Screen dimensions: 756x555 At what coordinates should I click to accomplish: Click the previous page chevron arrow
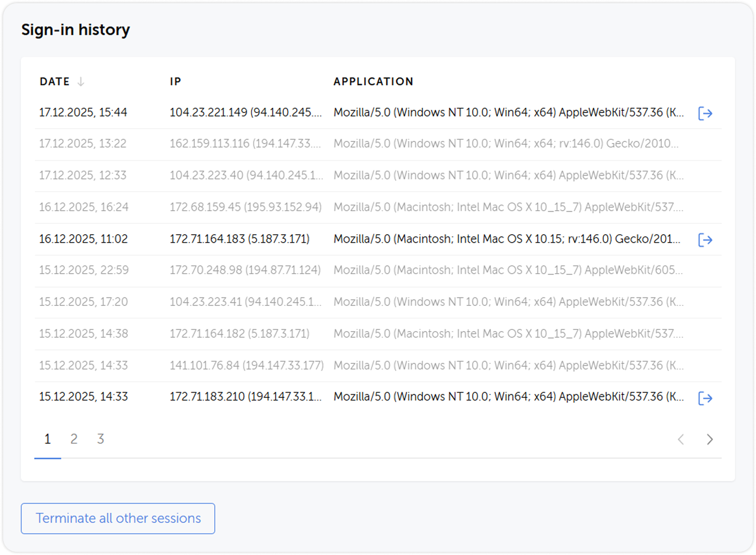click(681, 439)
